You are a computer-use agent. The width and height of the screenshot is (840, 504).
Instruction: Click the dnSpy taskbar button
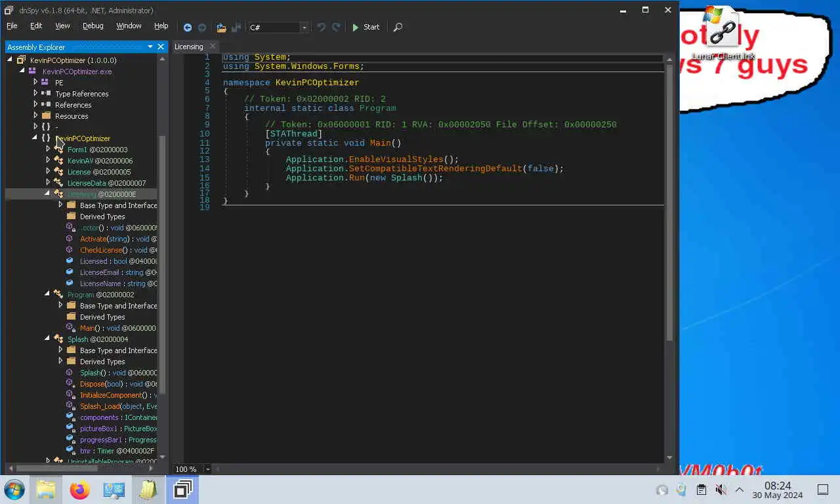tap(182, 490)
